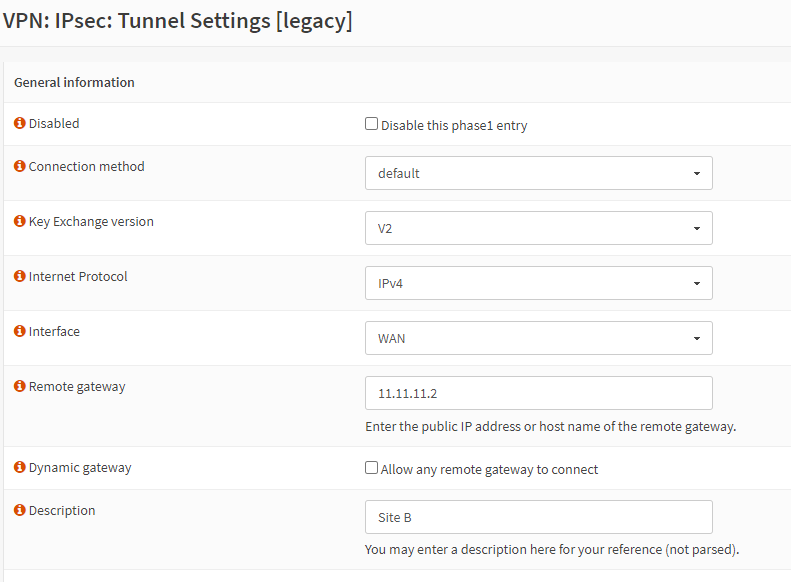The image size is (791, 582).
Task: Click the Remote gateway address field
Action: (x=538, y=393)
